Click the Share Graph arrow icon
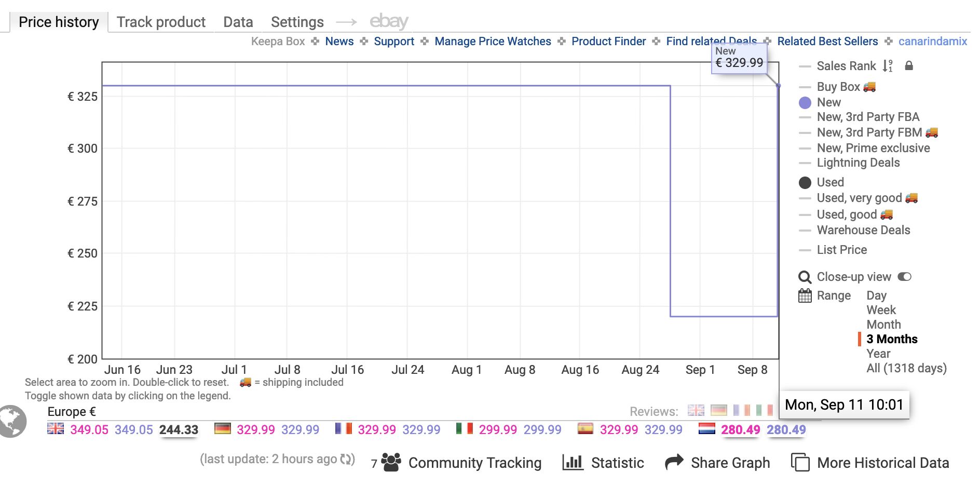This screenshot has width=980, height=486. (x=674, y=462)
